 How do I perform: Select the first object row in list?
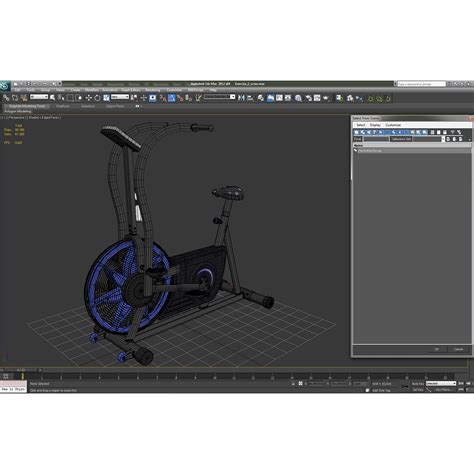click(412, 151)
